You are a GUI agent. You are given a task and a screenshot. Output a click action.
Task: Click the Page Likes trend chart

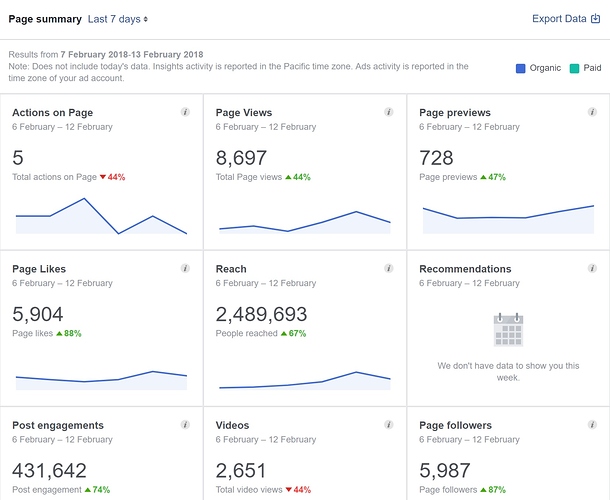coord(101,378)
